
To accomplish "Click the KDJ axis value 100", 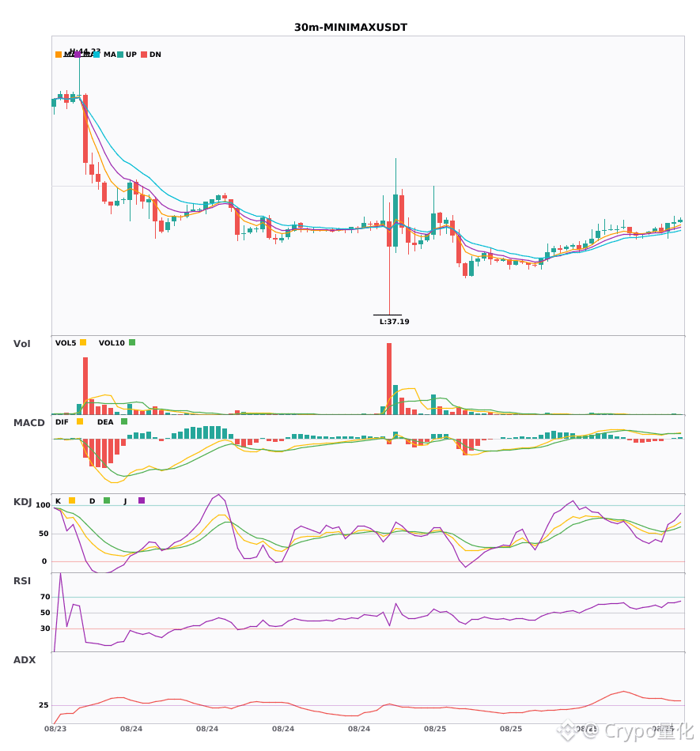I will tap(44, 505).
